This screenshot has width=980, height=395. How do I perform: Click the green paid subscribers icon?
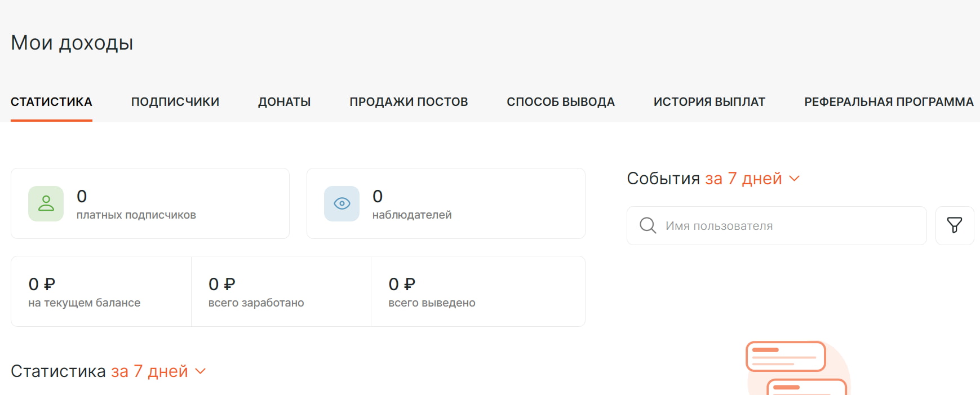tap(46, 203)
